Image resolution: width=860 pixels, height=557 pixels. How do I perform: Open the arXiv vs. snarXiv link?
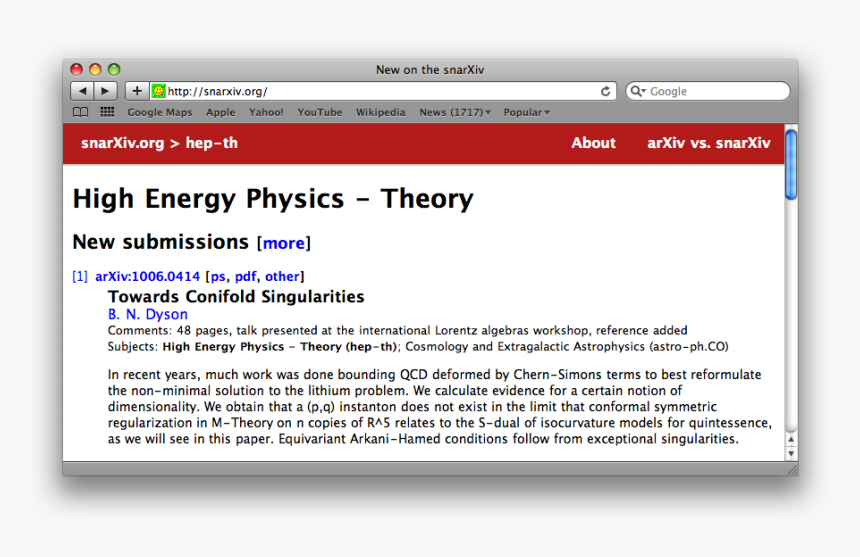coord(708,143)
